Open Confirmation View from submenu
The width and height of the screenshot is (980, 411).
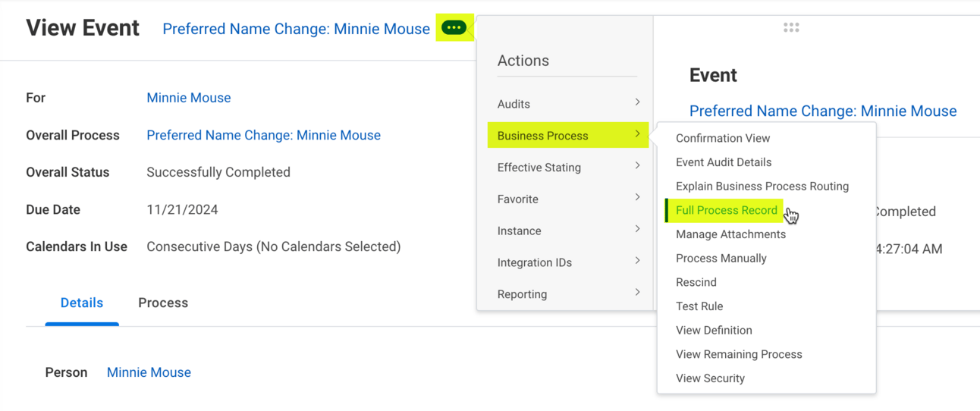[723, 138]
